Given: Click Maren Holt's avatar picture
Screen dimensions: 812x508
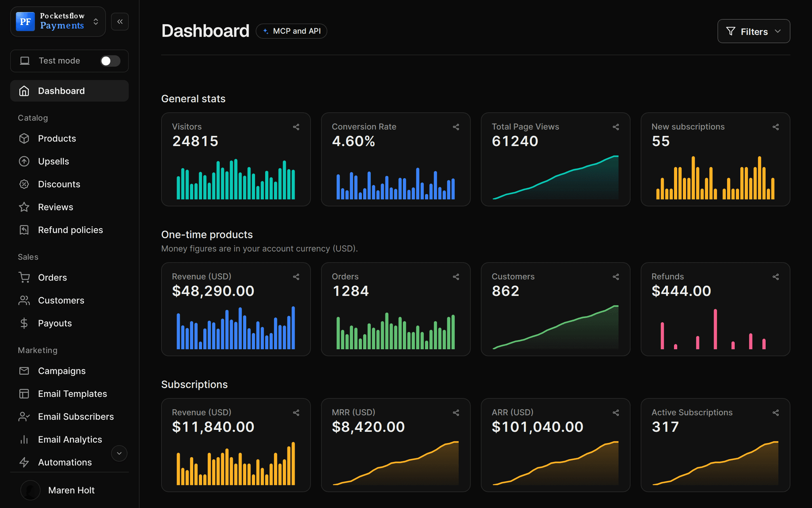Looking at the screenshot, I should [31, 490].
